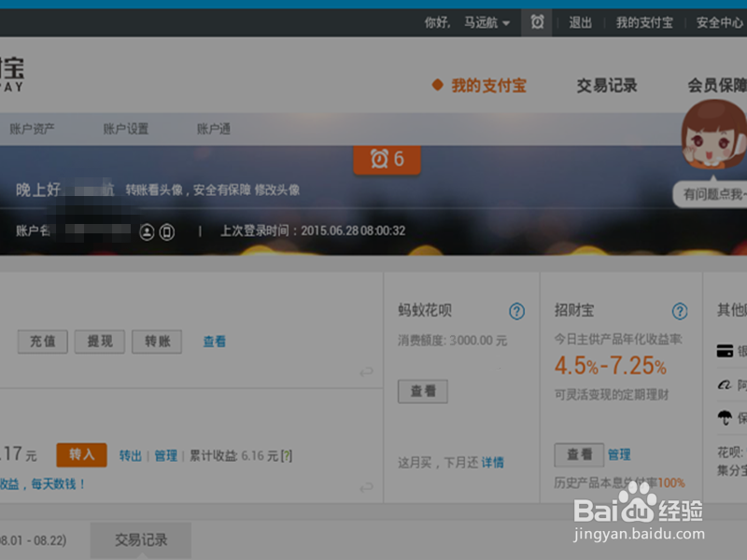Click the orange 转入 button
Screen dimensions: 747x560
(81, 455)
